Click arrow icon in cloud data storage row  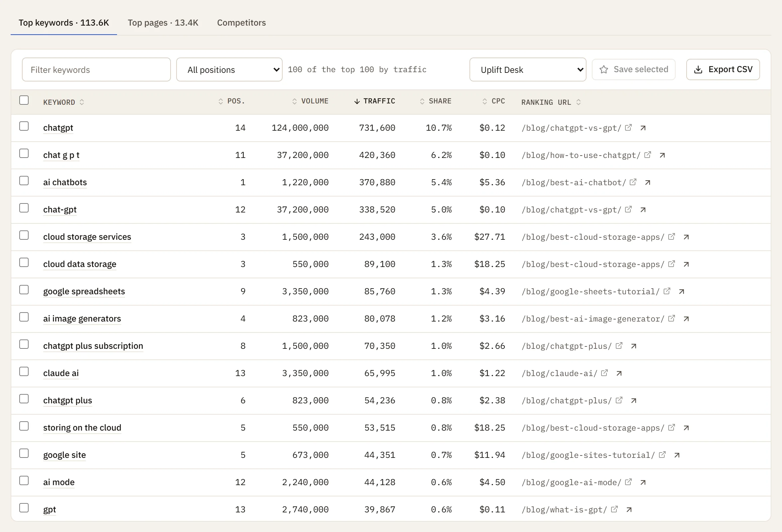pos(686,264)
